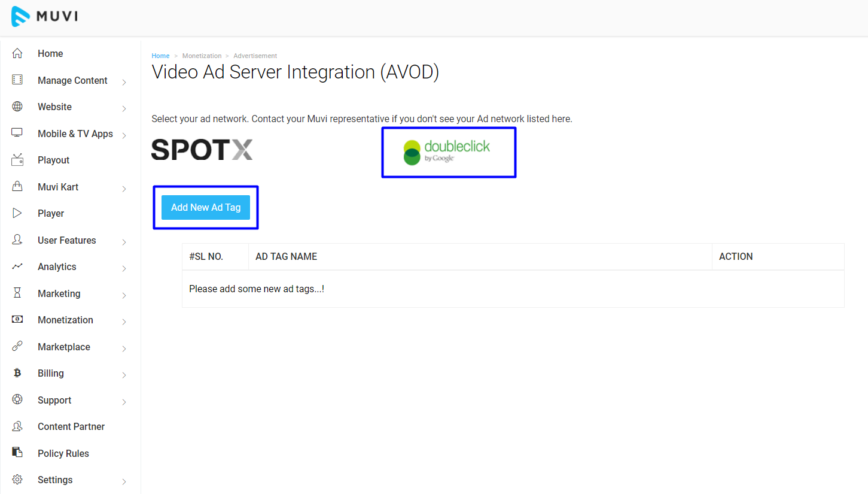Click the 'Please add some new ad tags' message
Screen dimensions: 868x494
click(x=257, y=289)
